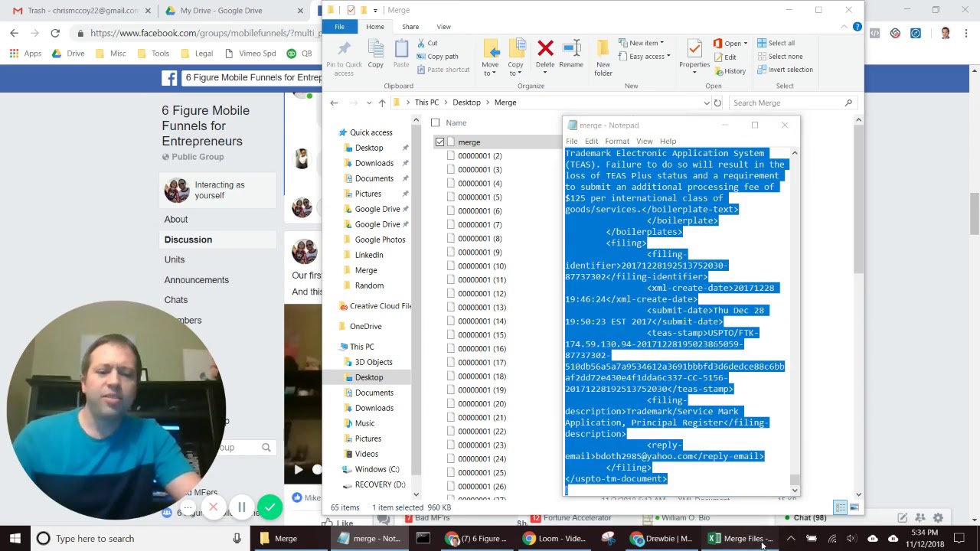Uncheck the merge file checkbox
The height and width of the screenshot is (551, 980).
[439, 142]
